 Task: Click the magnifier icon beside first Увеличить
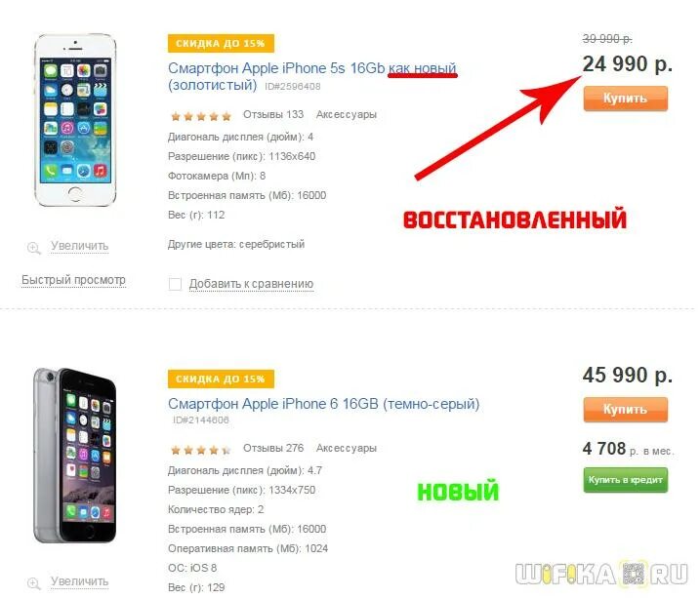[x=34, y=248]
